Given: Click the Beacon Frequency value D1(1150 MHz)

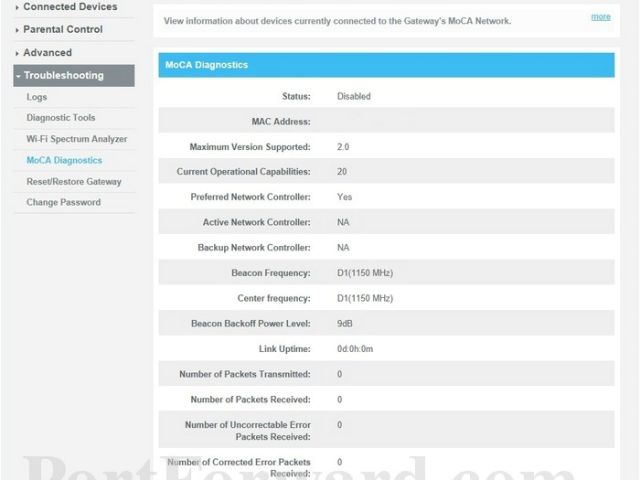Looking at the screenshot, I should 365,273.
